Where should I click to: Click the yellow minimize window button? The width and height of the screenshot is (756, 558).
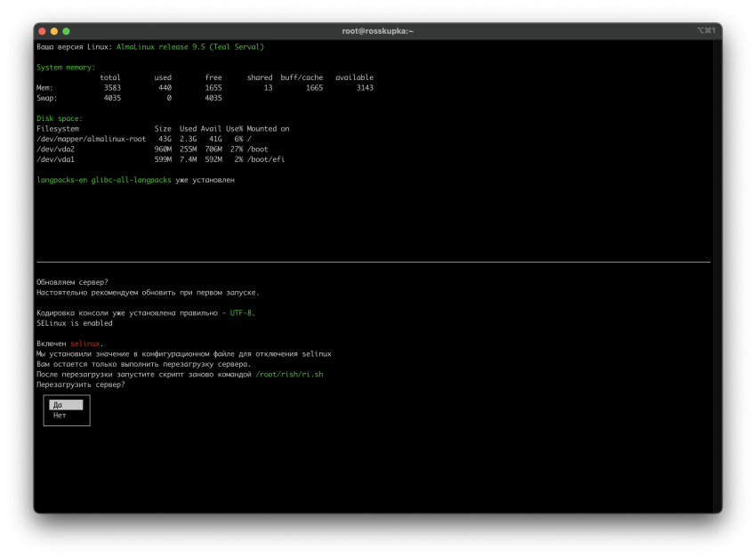click(x=54, y=31)
